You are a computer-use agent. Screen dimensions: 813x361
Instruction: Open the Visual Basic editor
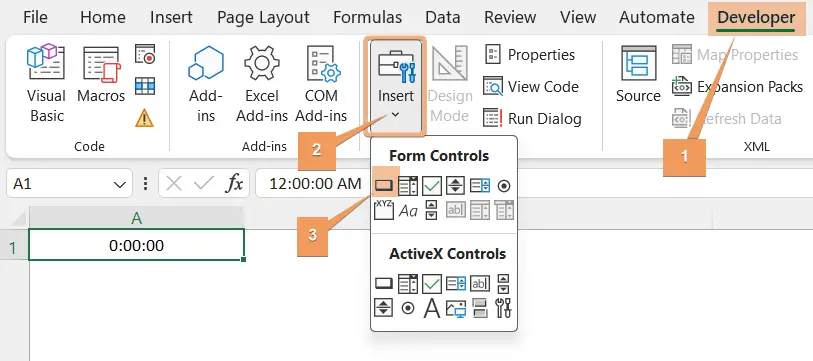[x=46, y=83]
